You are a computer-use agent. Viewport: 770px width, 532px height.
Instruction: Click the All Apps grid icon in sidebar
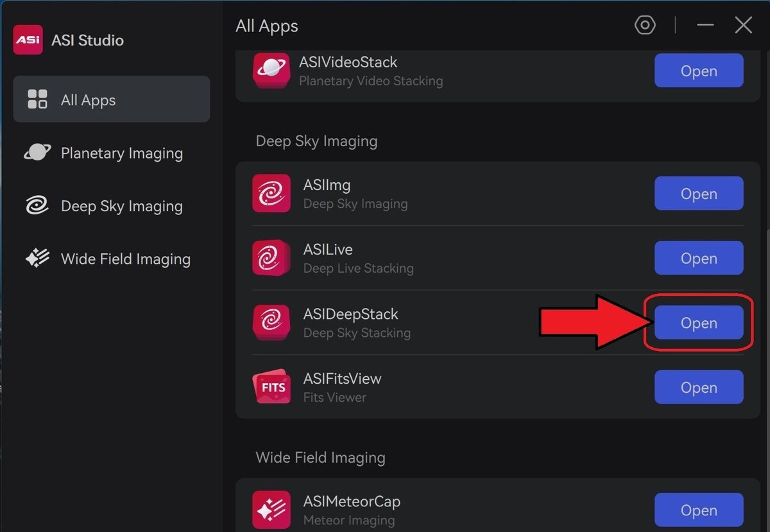pyautogui.click(x=38, y=99)
